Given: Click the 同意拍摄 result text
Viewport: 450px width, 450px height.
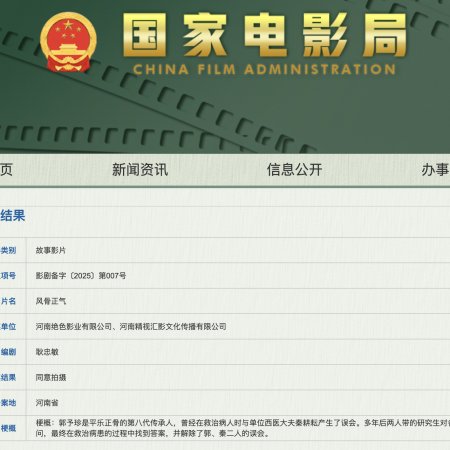Looking at the screenshot, I should (x=51, y=377).
